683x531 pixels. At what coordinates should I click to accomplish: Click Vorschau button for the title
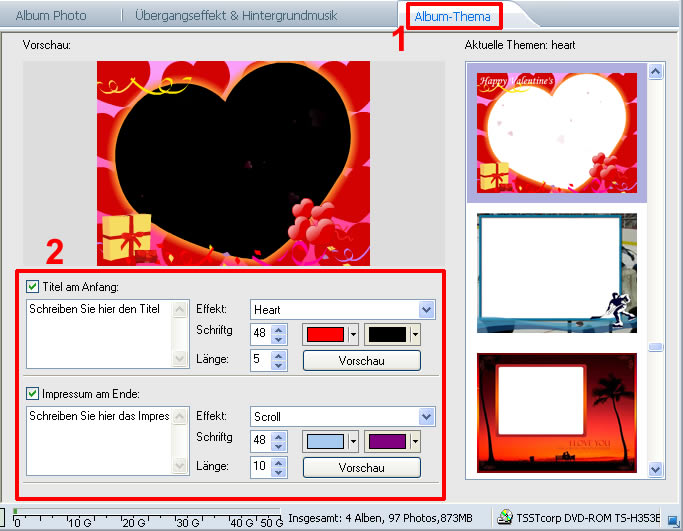[362, 361]
